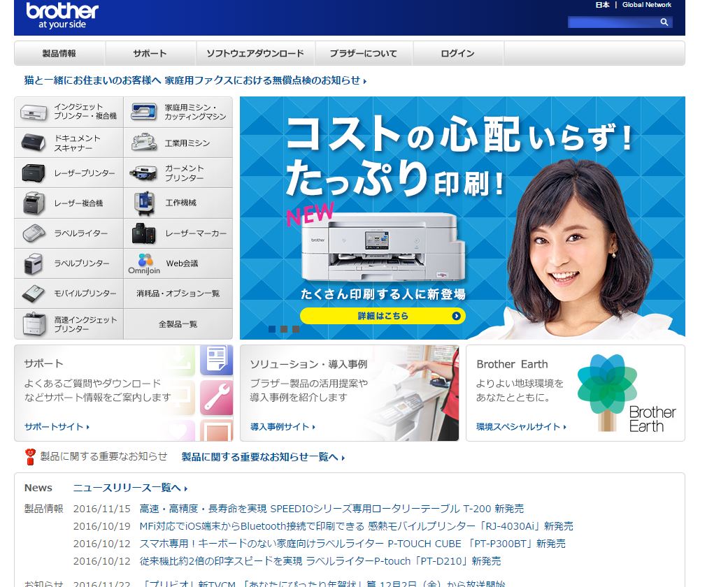
Task: Click the OmniJoin Web会議 icon
Action: 144,263
